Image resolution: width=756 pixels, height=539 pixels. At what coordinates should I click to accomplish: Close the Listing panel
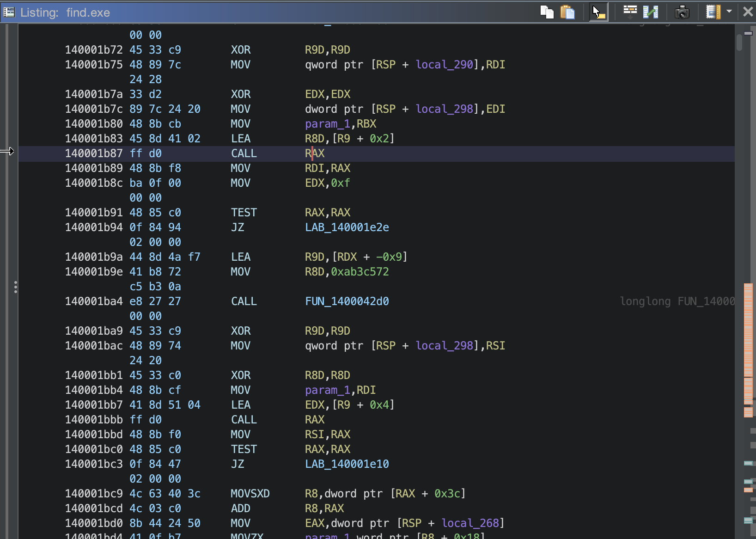coord(748,12)
